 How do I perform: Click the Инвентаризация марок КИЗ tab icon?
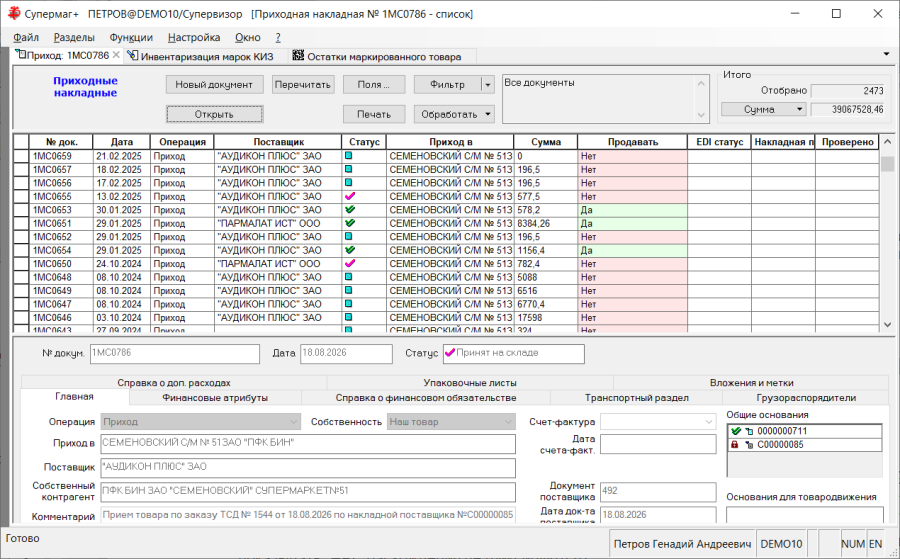pos(133,56)
